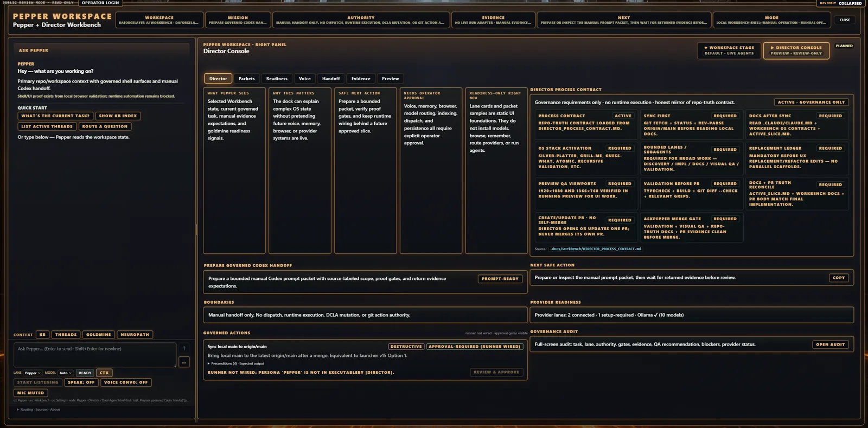The height and width of the screenshot is (428, 868).
Task: Toggle Voice Convo: Off button
Action: point(126,382)
